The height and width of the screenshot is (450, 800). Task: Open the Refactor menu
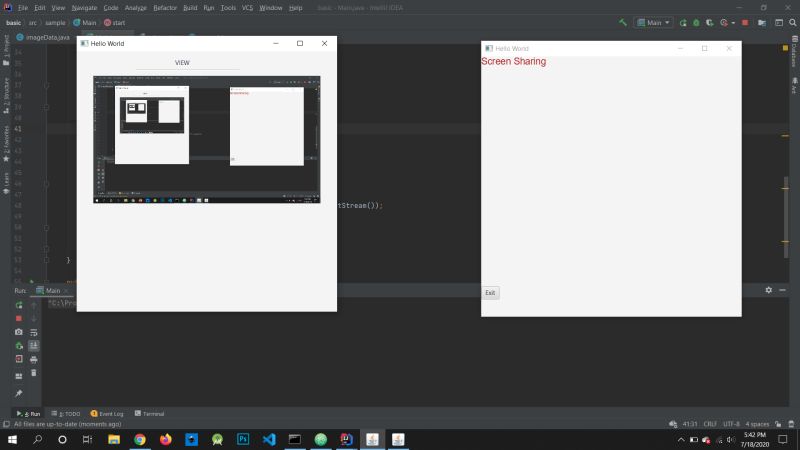coord(165,8)
